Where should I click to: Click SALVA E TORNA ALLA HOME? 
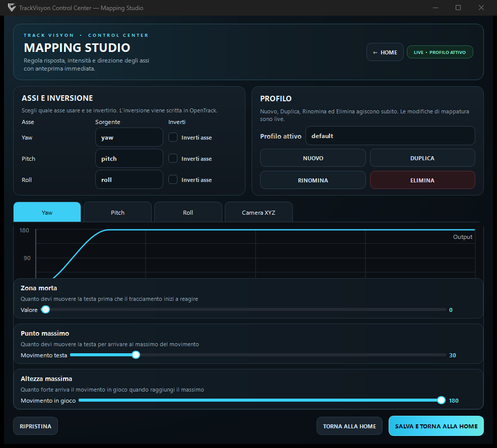pyautogui.click(x=436, y=426)
